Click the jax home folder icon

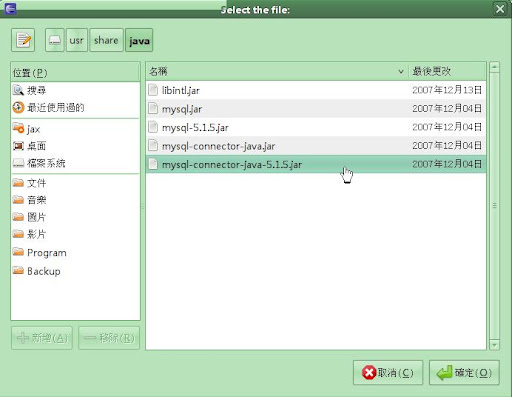click(18, 128)
